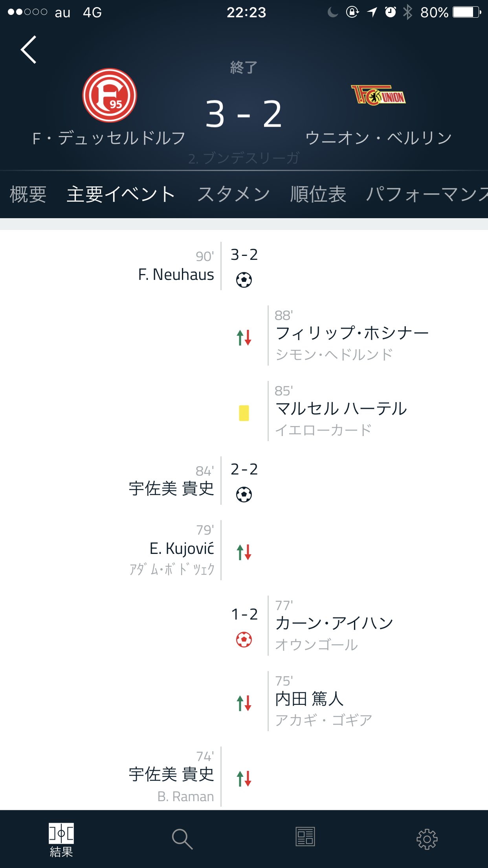The width and height of the screenshot is (488, 868).
Task: Tap the 88' substitution arrows icon
Action: [244, 338]
